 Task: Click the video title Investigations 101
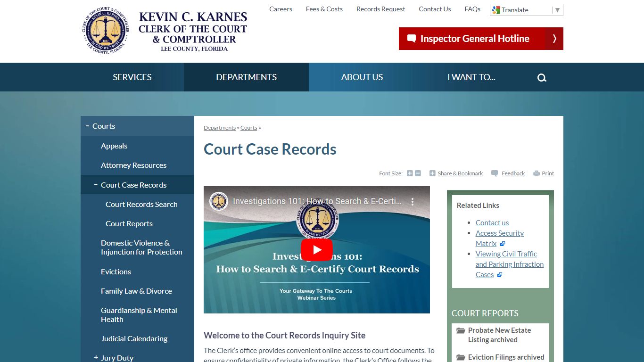317,201
